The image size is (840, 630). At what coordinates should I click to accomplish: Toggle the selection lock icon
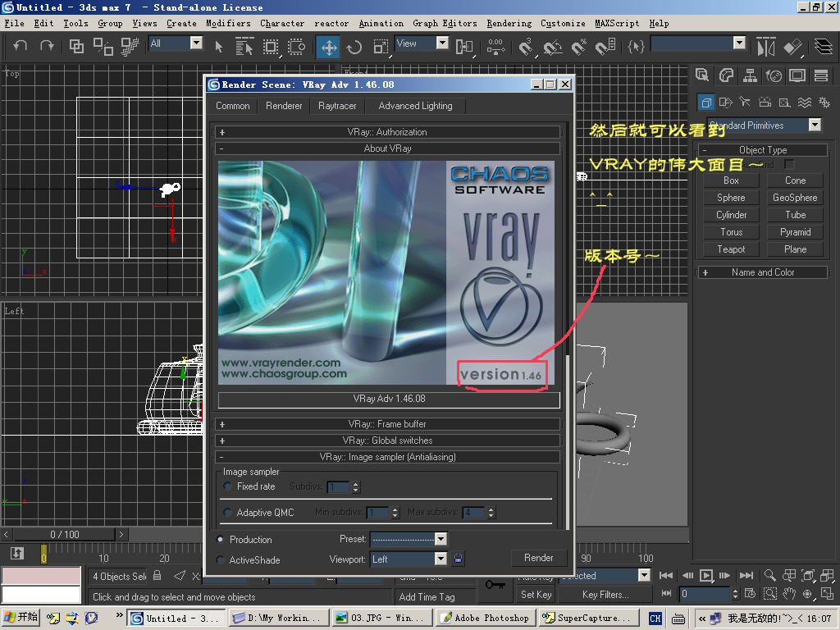pyautogui.click(x=157, y=576)
